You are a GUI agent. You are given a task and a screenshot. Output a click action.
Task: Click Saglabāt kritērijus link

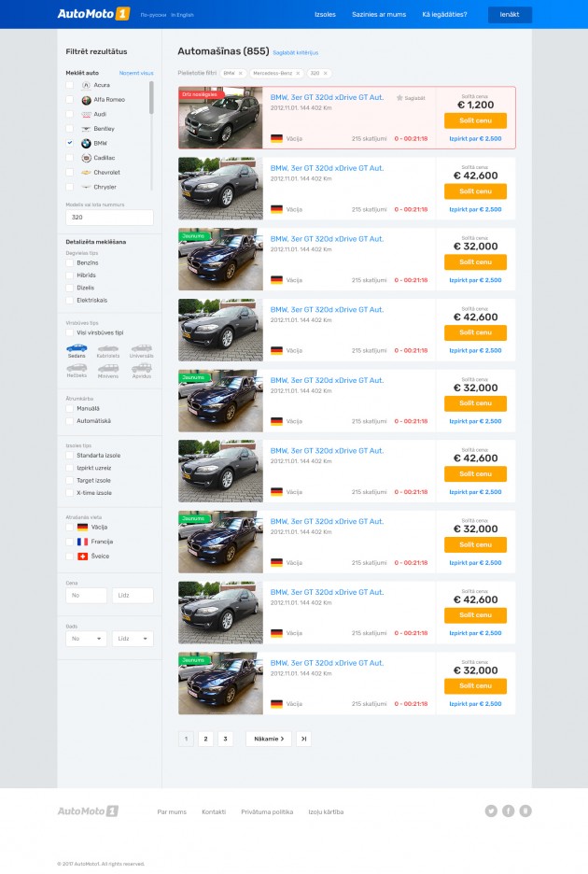295,53
